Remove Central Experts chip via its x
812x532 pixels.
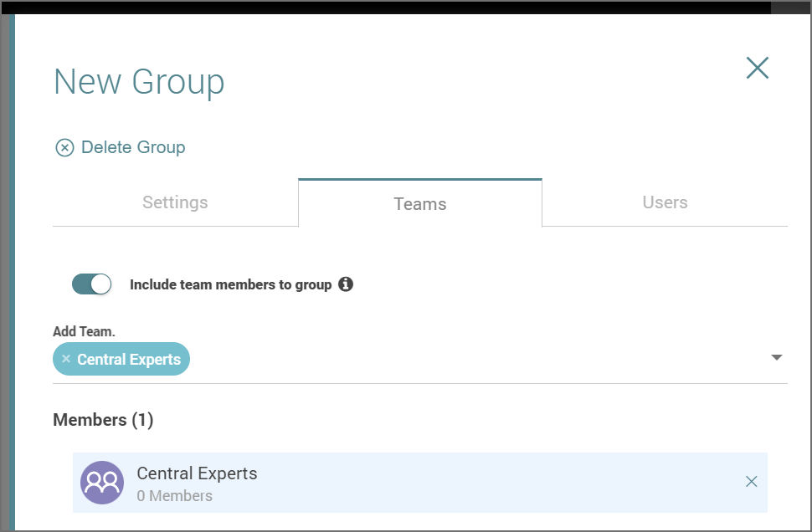coord(66,359)
